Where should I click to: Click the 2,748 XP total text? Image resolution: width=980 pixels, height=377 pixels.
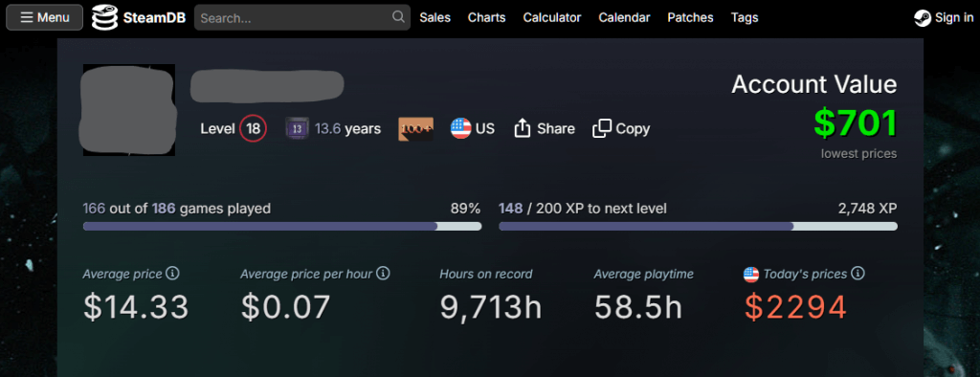tap(867, 209)
